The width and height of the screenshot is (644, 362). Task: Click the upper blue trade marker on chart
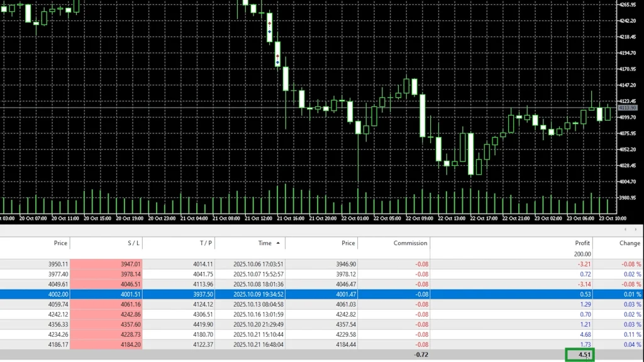(x=270, y=31)
